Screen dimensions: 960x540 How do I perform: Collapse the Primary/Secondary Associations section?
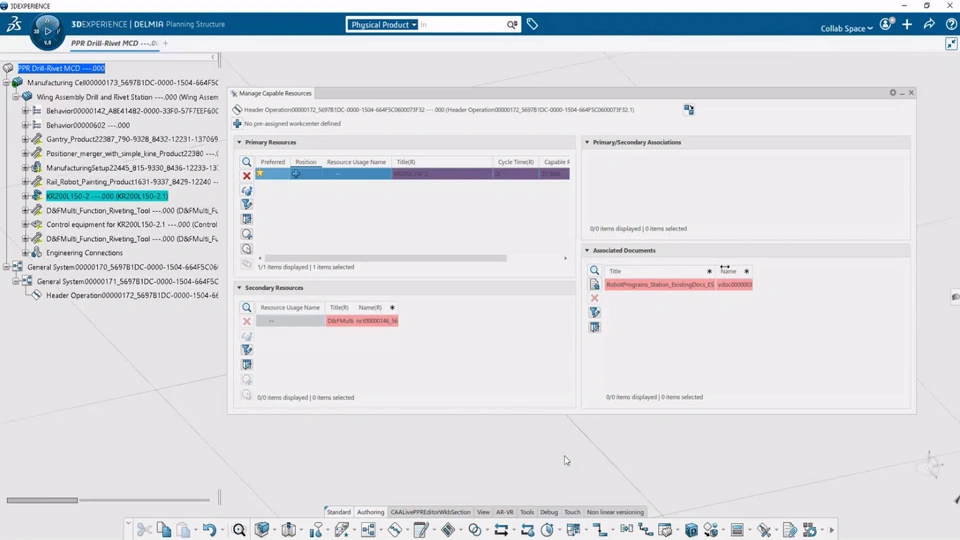pyautogui.click(x=587, y=142)
